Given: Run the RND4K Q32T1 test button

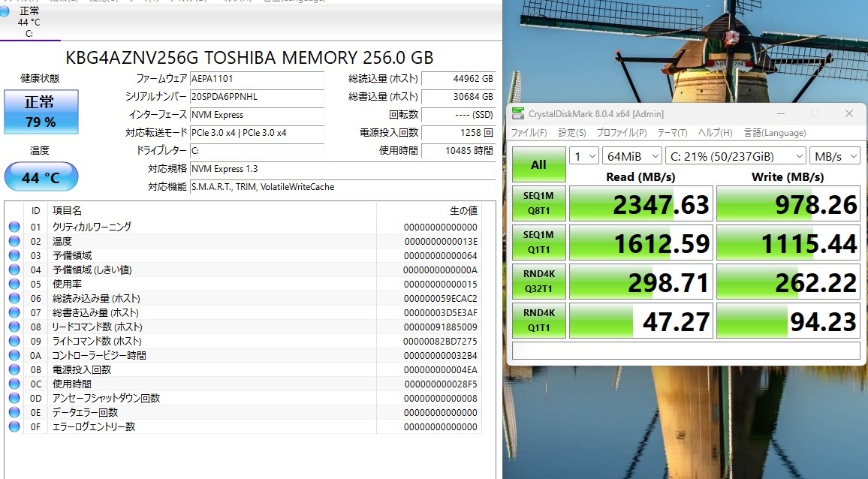Looking at the screenshot, I should pos(538,281).
